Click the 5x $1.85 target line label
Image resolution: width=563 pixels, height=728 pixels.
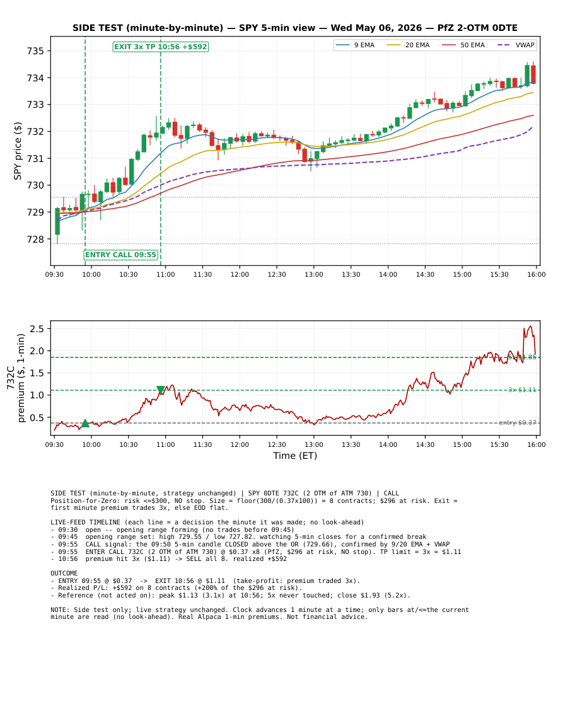(522, 357)
